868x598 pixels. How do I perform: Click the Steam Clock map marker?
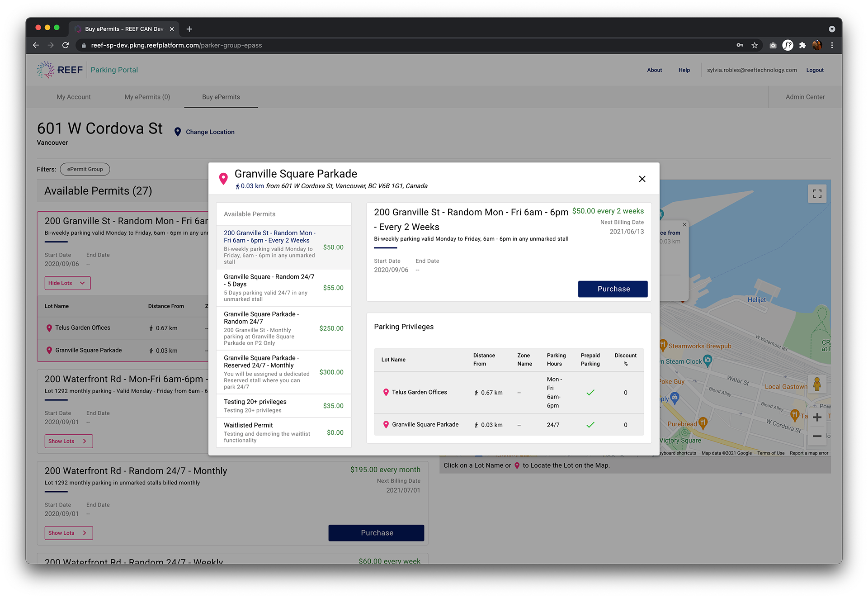(708, 361)
